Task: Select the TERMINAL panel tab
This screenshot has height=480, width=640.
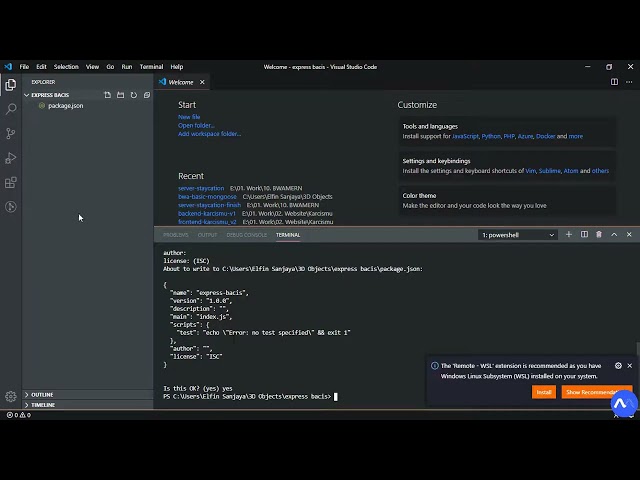Action: [x=288, y=235]
